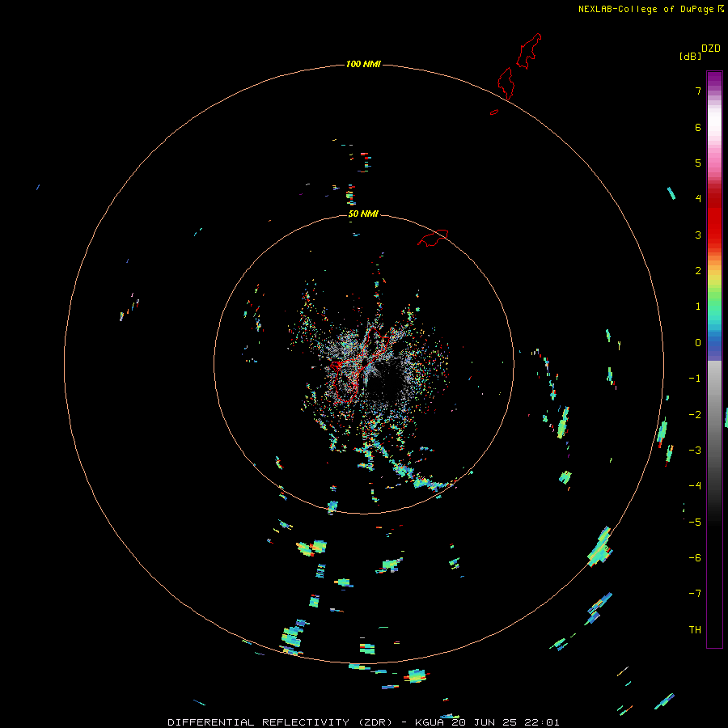Click the -2 dB value on color scale
Screen dimensions: 728x728
(x=695, y=415)
